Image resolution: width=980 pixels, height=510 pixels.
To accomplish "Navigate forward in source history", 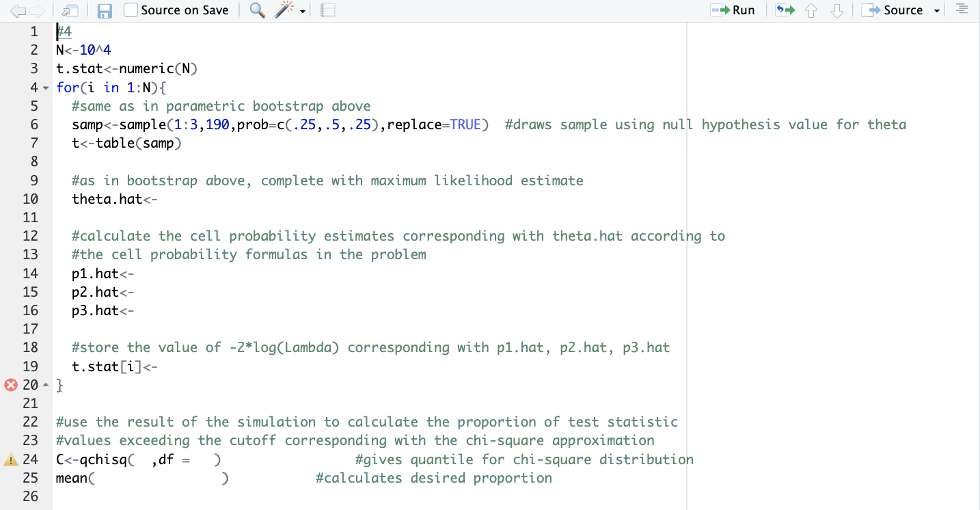I will coord(36,10).
